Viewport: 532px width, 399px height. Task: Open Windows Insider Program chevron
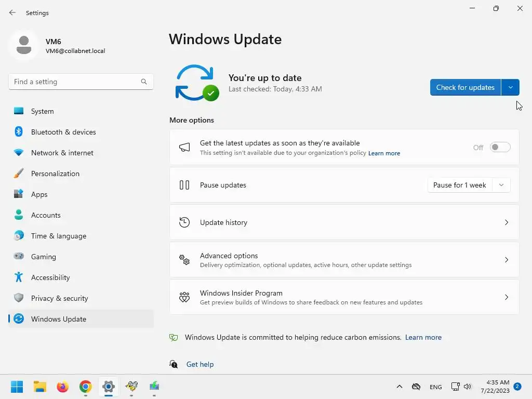pyautogui.click(x=506, y=297)
